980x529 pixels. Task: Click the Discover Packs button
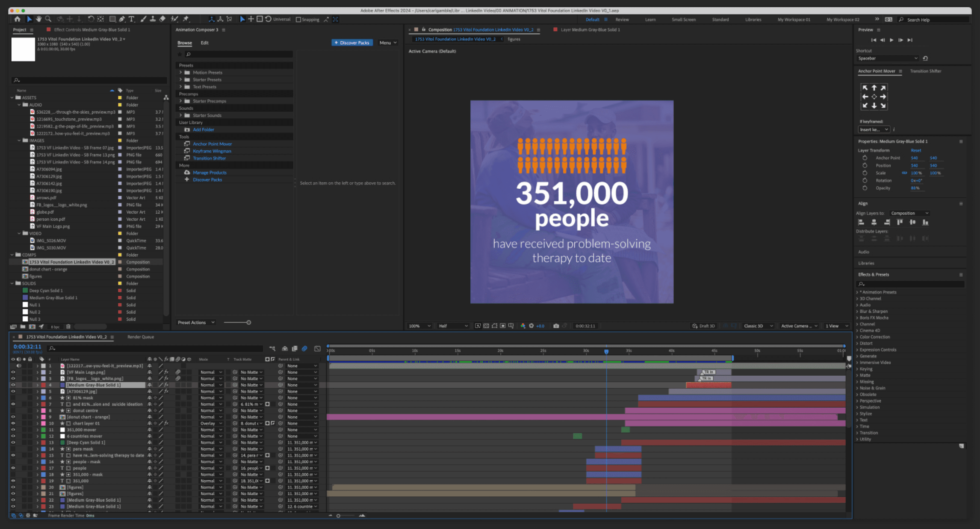click(352, 43)
